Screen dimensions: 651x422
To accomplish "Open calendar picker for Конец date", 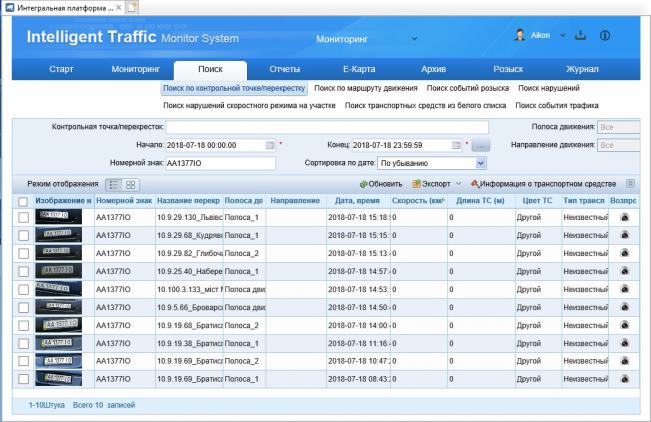I will [x=456, y=145].
